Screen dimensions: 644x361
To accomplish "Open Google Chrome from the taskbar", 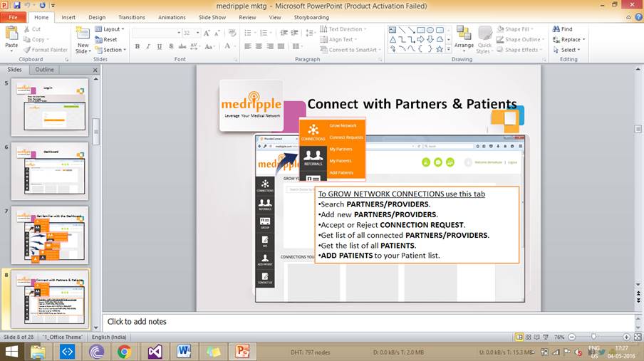I will [x=124, y=351].
